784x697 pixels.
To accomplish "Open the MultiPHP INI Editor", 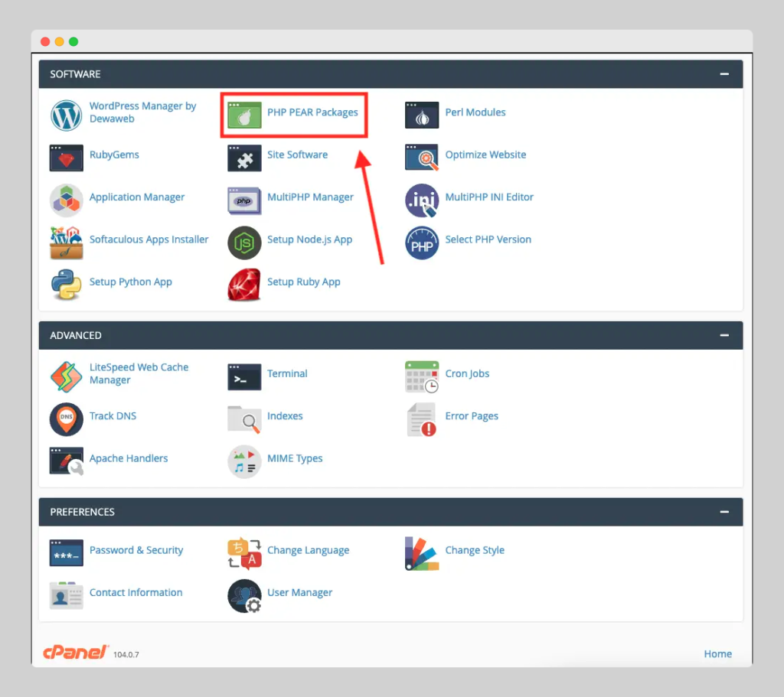I will pos(488,197).
